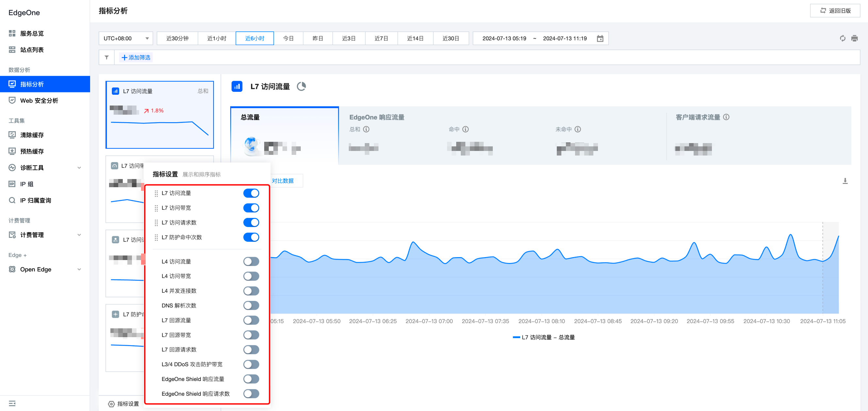The width and height of the screenshot is (868, 411).
Task: Click the refresh data icon
Action: pyautogui.click(x=843, y=39)
